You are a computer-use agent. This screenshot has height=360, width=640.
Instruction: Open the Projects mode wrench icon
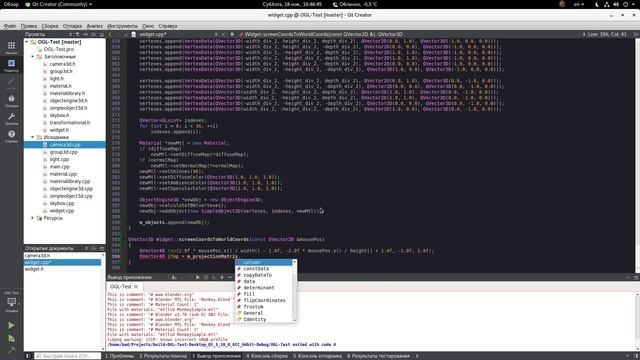(x=11, y=117)
